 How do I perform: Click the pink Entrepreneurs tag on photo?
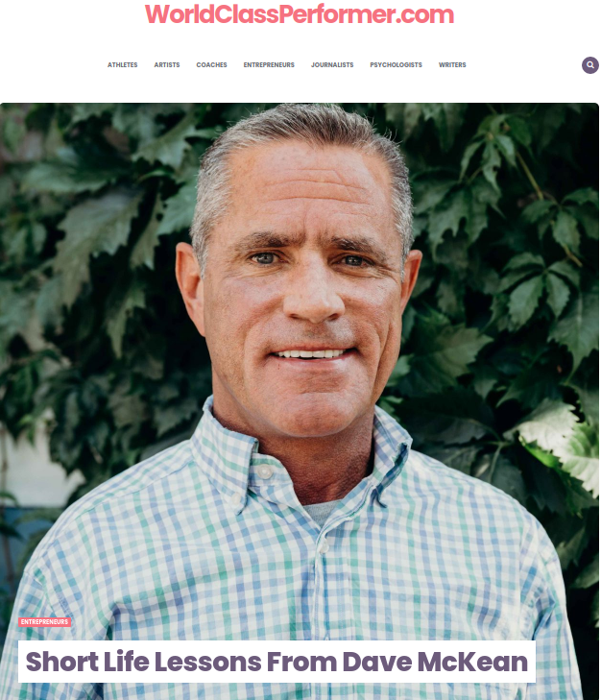(45, 622)
